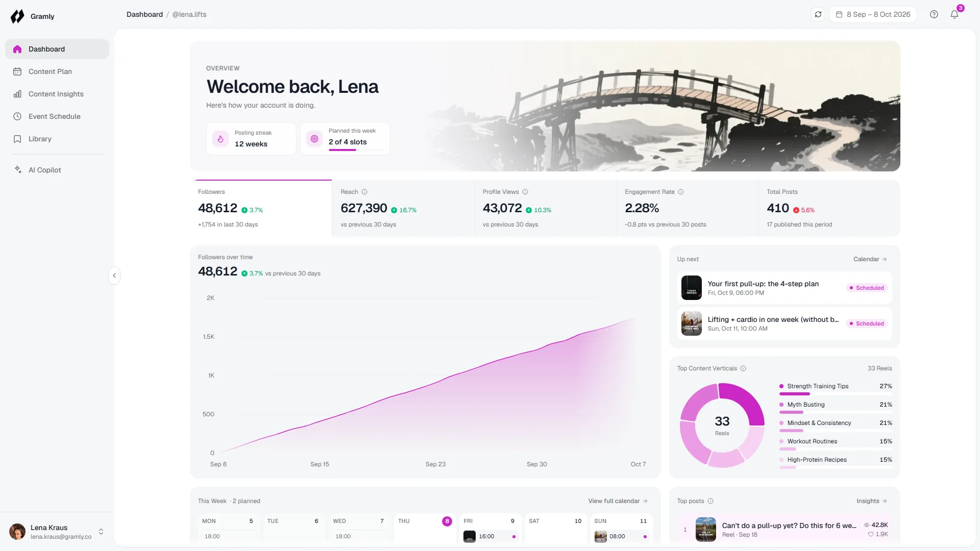Click Monday 18:00 slot
The image size is (980, 551).
(229, 536)
